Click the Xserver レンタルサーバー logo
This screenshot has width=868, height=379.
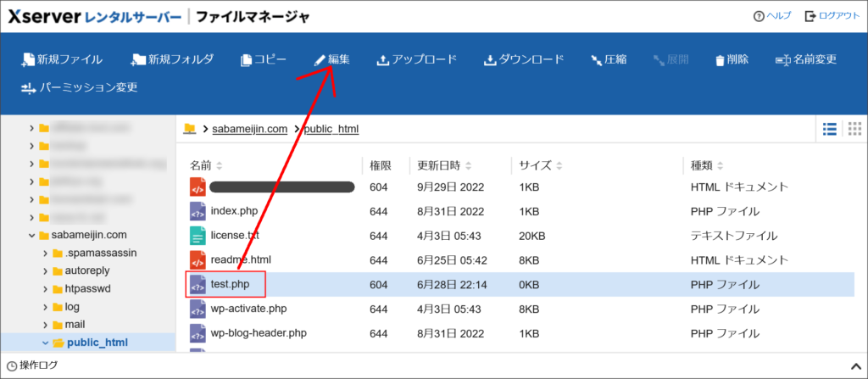(x=94, y=17)
